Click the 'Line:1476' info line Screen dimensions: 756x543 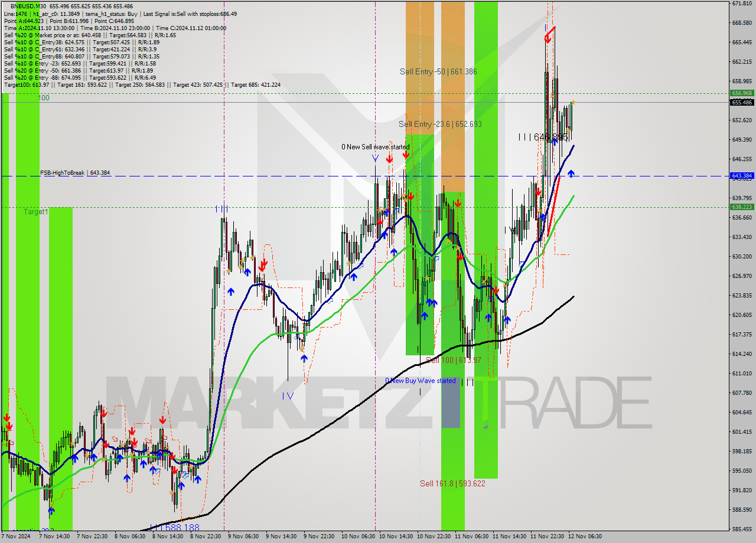pos(120,14)
